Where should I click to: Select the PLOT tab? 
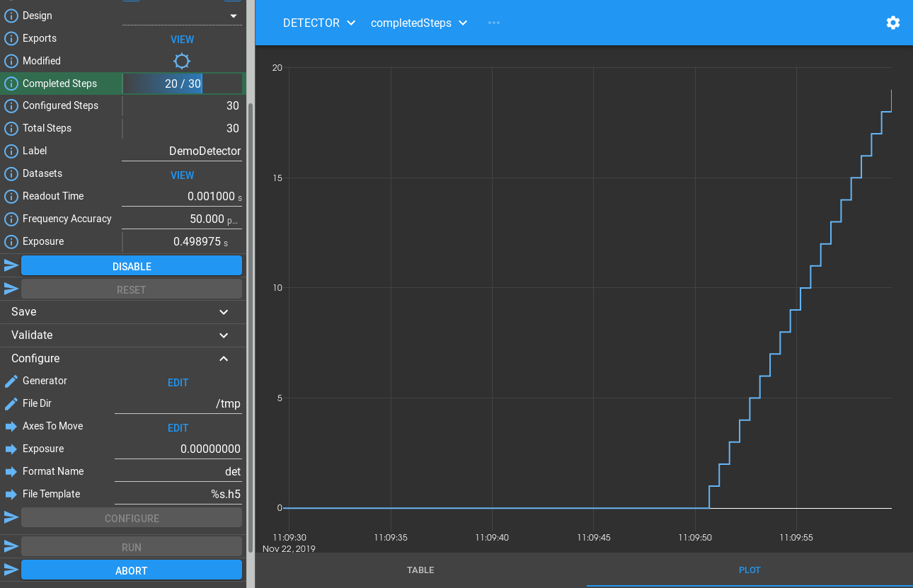[750, 570]
